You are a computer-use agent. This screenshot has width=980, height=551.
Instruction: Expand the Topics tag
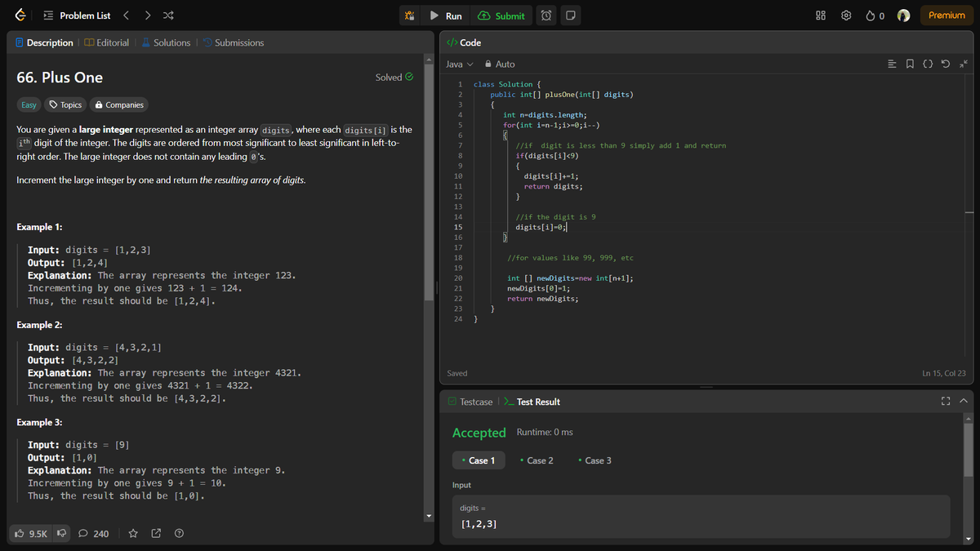[x=65, y=104]
